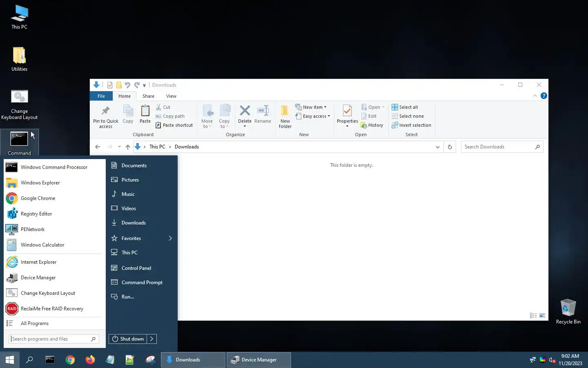Screen dimensions: 588x368
Task: Go back in Explorer navigation
Action: (x=98, y=147)
